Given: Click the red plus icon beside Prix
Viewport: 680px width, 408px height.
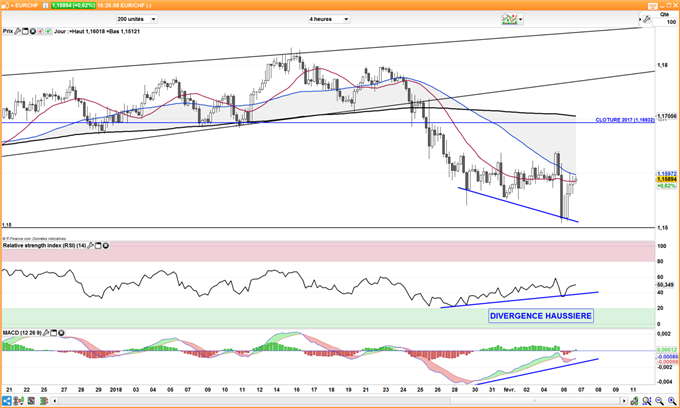Looking at the screenshot, I should tap(41, 31).
